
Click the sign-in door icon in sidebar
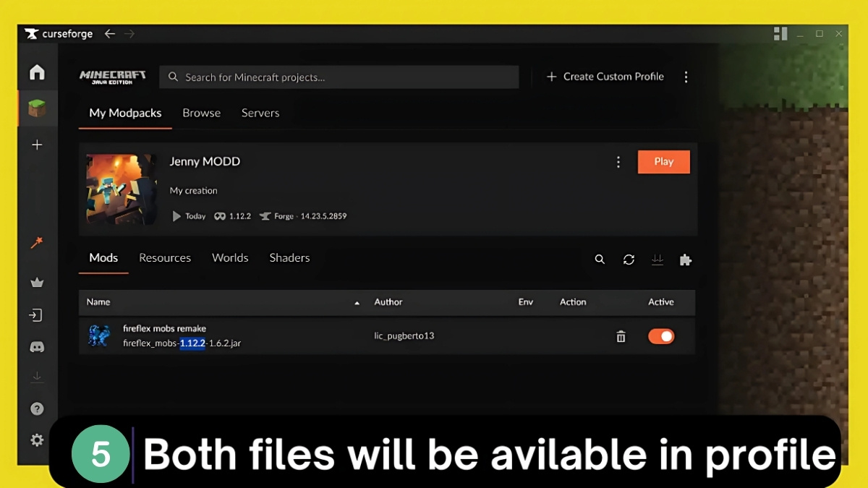(37, 315)
